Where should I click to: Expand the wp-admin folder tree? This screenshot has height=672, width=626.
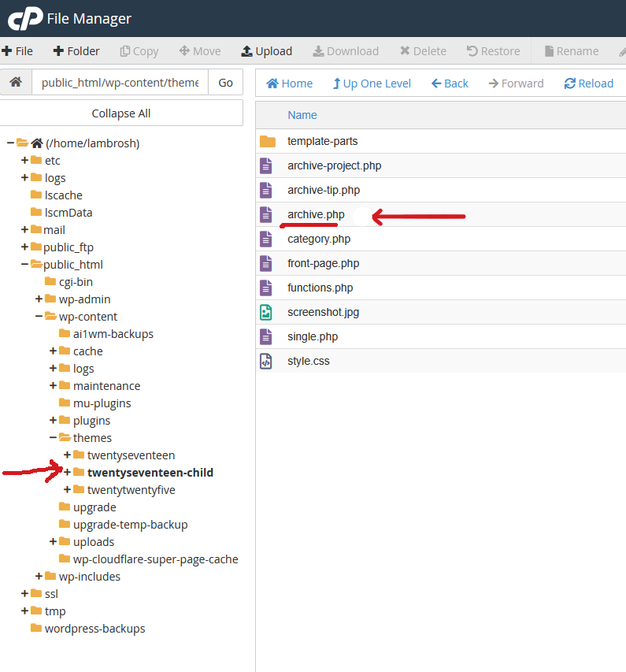[39, 299]
